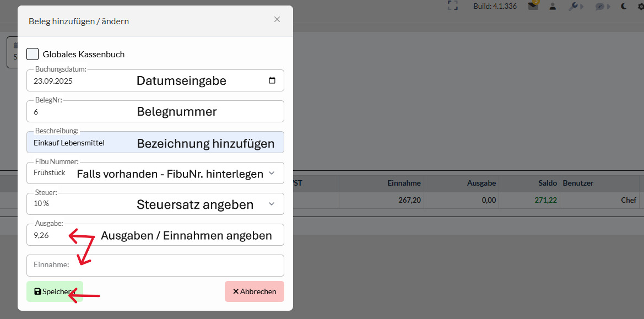Close dialog with the X icon
This screenshot has height=319, width=644.
pyautogui.click(x=277, y=19)
